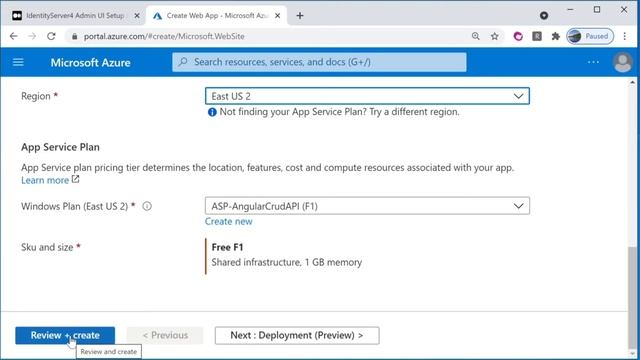Switch to IdentityServer4 Admin UI Setup tab
Image resolution: width=640 pixels, height=360 pixels.
point(75,16)
